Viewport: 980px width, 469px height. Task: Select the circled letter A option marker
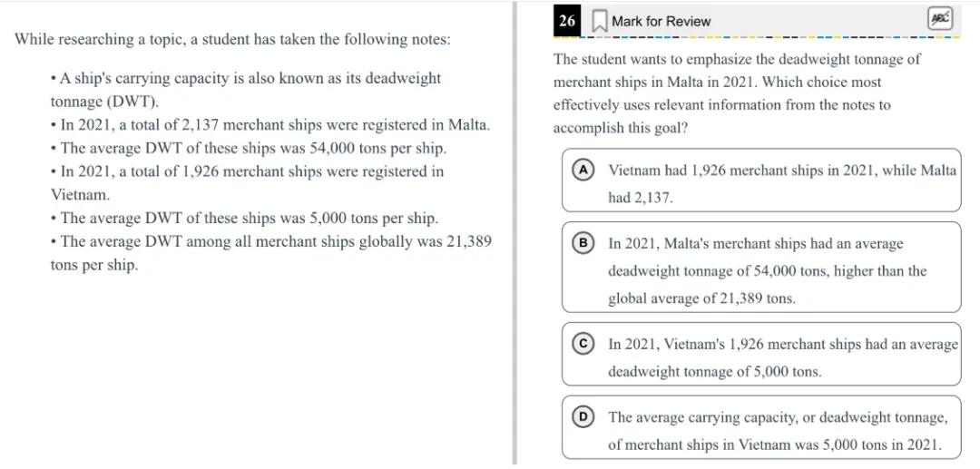(583, 170)
